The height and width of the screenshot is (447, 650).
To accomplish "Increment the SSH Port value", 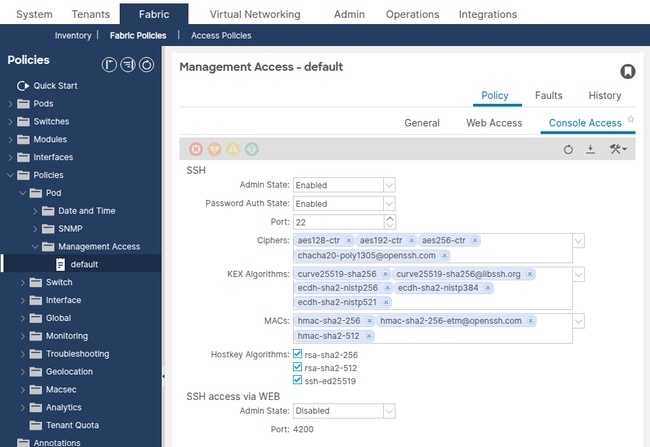I will pyautogui.click(x=390, y=218).
